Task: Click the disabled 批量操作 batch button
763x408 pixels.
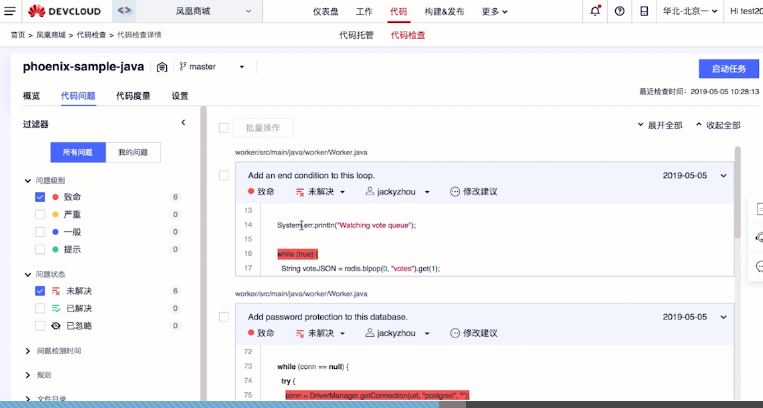Action: (x=263, y=128)
